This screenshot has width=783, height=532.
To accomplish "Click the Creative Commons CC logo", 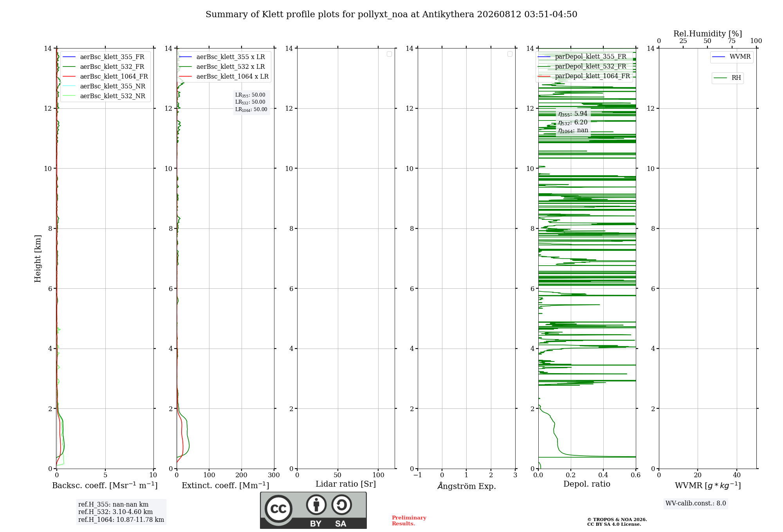I will (278, 509).
